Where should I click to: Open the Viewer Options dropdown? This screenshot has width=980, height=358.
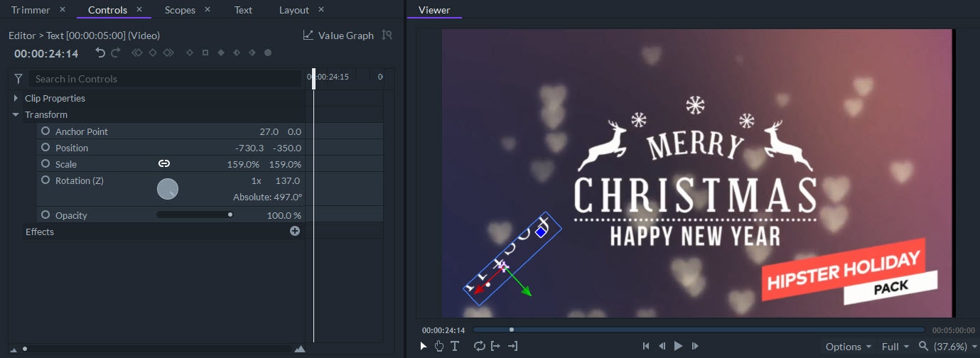[x=849, y=347]
